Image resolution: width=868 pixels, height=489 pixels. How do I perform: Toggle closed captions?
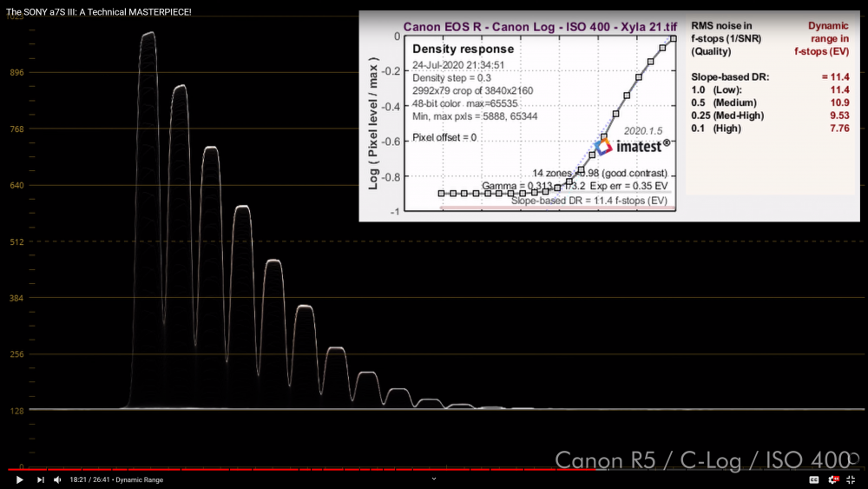point(814,479)
